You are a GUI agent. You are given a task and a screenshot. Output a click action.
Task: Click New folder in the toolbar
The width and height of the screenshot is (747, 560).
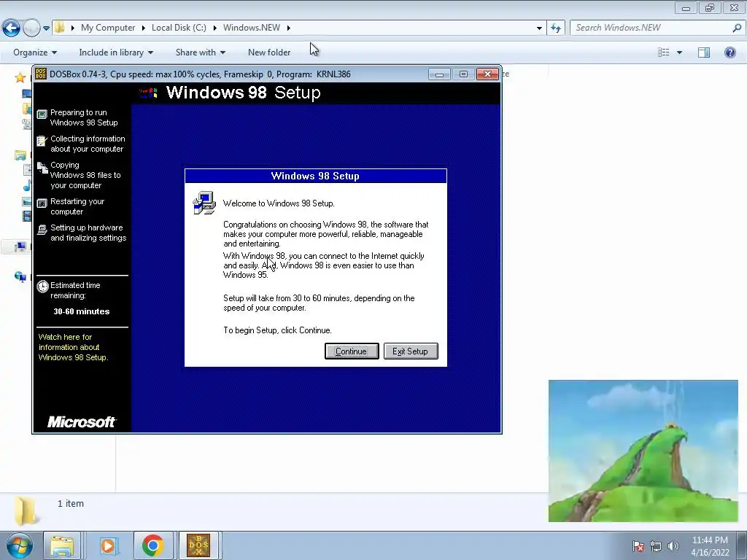(x=269, y=52)
